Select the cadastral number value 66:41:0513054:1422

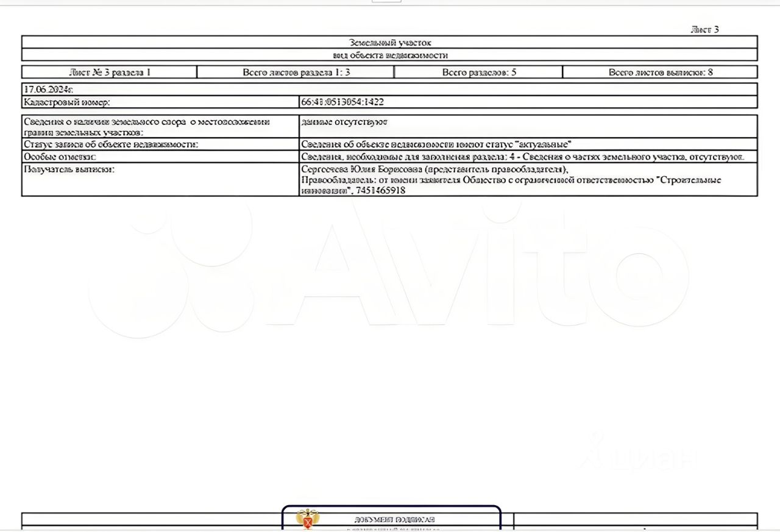pos(342,102)
